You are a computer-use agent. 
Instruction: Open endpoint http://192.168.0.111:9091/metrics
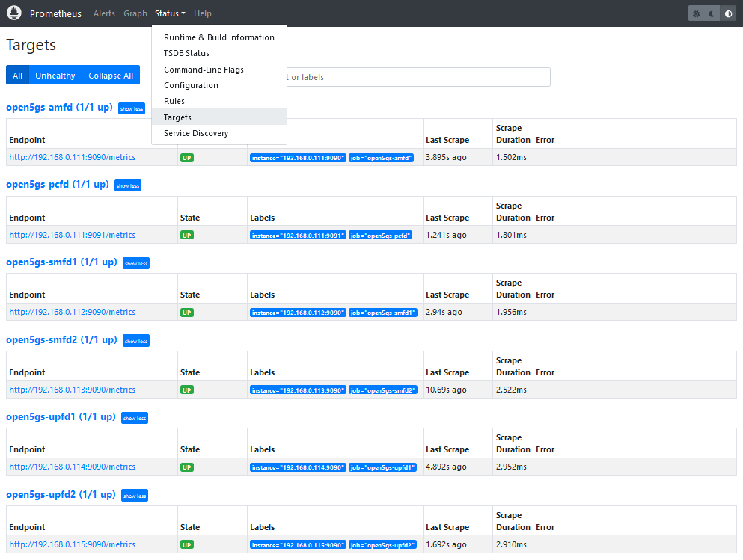pos(72,235)
